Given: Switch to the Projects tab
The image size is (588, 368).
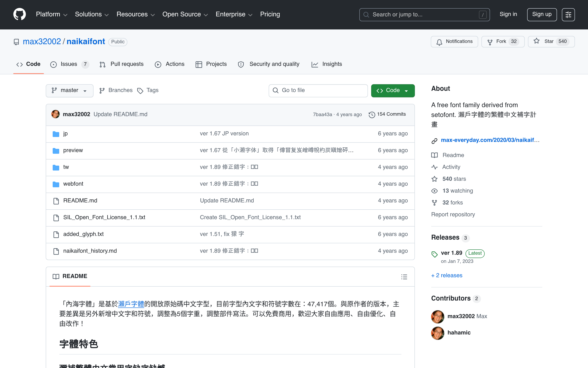Looking at the screenshot, I should click(211, 64).
